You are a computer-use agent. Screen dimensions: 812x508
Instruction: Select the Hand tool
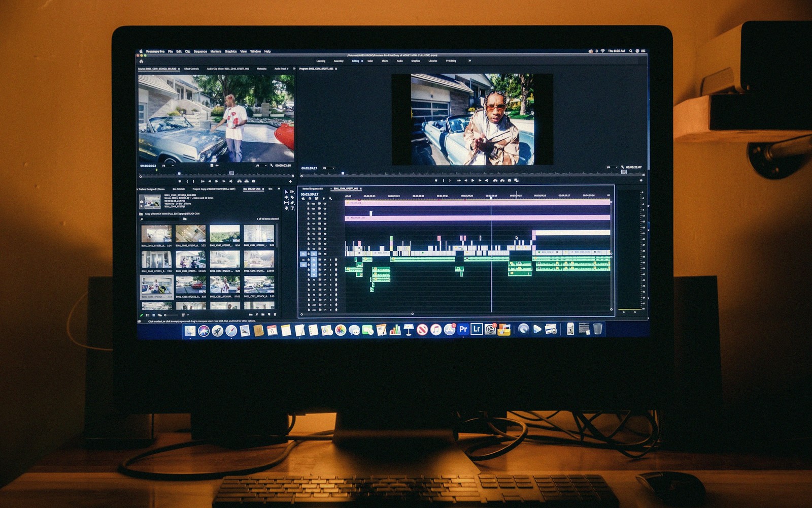(286, 208)
